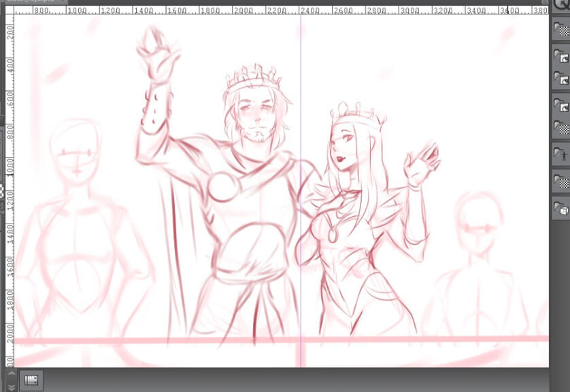Open the middle checkered-folder material palette
Image resolution: width=570 pixels, height=392 pixels.
(x=561, y=128)
